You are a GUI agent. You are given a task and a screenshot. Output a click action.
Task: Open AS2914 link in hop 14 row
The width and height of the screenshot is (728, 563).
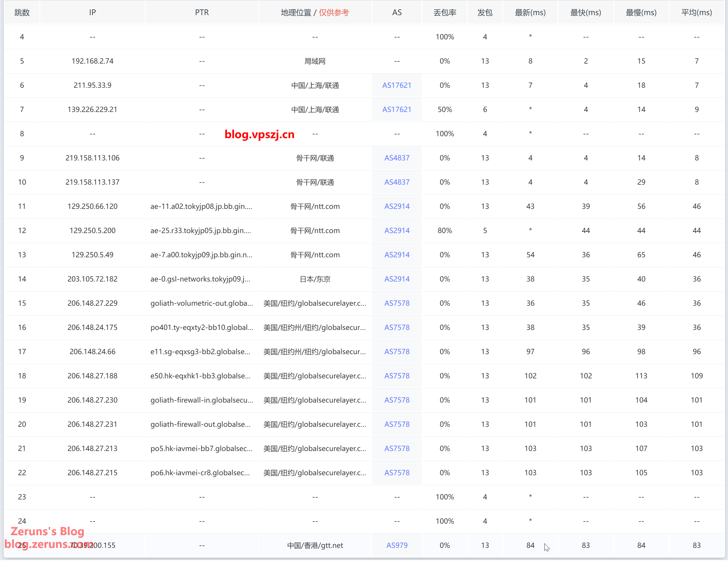tap(397, 279)
